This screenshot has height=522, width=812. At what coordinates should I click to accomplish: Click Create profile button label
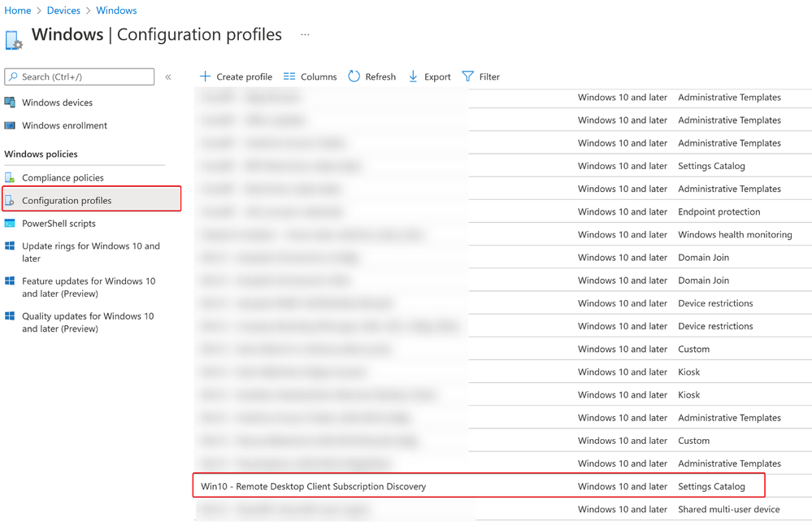(245, 76)
